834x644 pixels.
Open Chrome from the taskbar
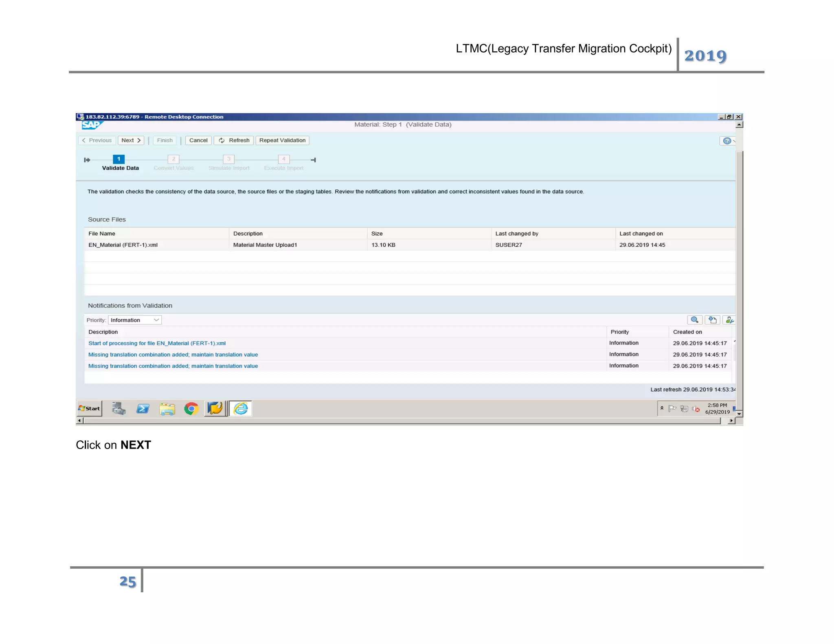tap(191, 408)
